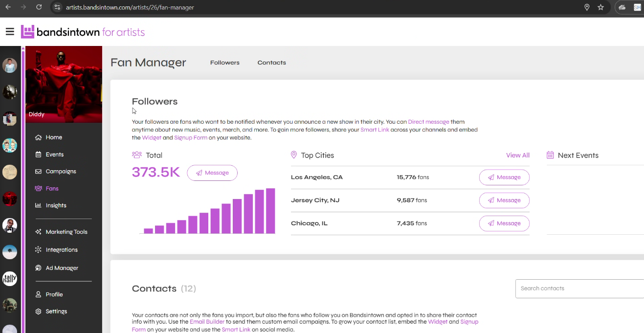644x333 pixels.
Task: Click the Bandsintown for Artists logo
Action: point(83,31)
